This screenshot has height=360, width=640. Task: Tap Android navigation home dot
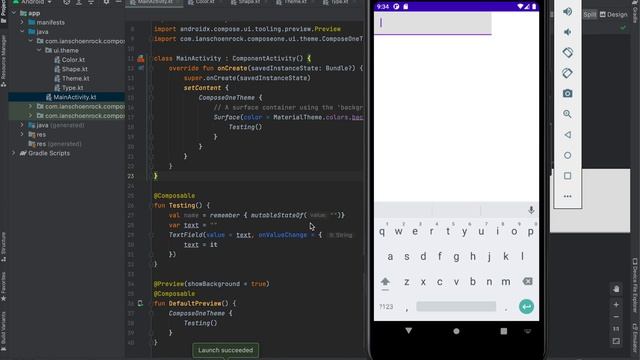click(x=456, y=331)
